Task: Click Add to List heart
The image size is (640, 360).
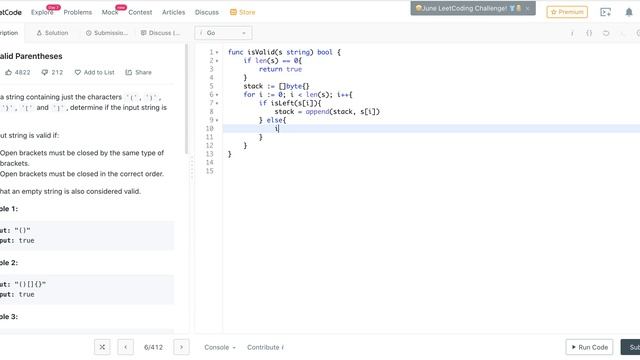Action: (94, 72)
